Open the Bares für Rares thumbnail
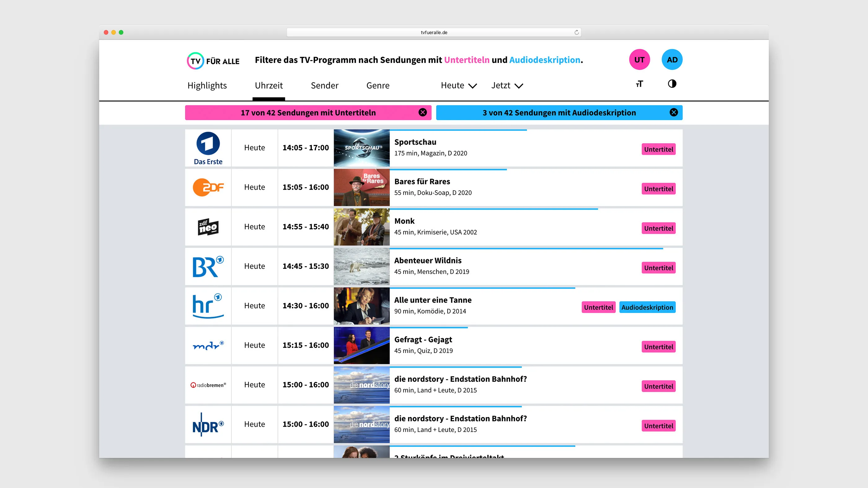This screenshot has width=868, height=488. 361,187
